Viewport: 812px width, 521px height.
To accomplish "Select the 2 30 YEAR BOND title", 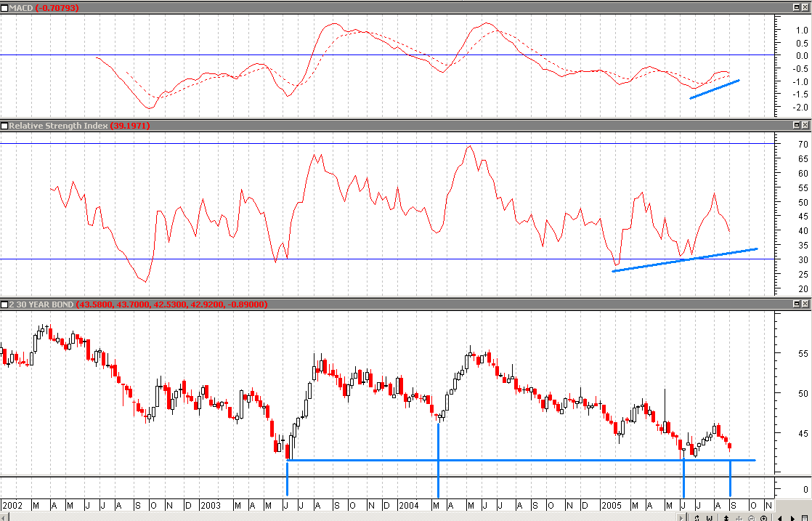I will [x=41, y=304].
